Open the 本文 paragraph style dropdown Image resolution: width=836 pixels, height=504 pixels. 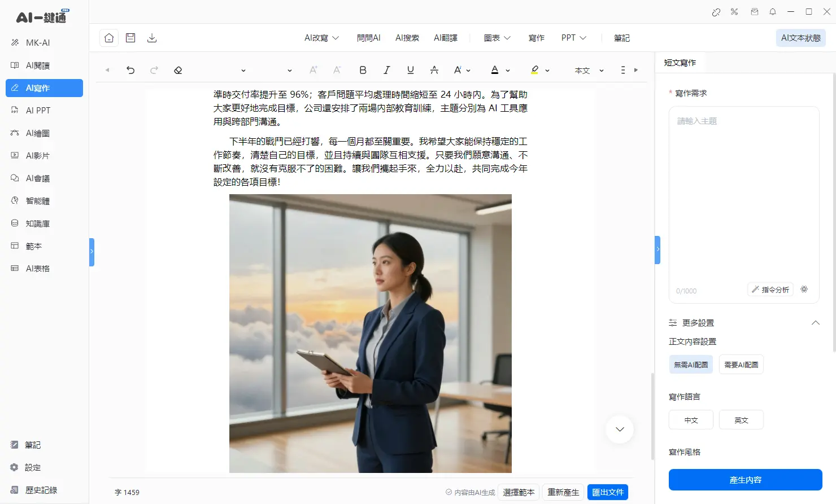coord(589,71)
